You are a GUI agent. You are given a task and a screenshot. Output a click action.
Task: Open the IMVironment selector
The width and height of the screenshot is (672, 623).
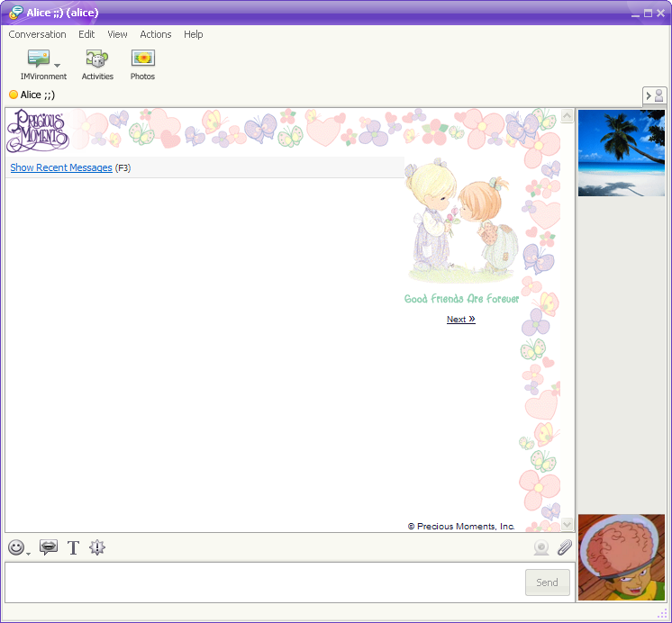coord(39,59)
